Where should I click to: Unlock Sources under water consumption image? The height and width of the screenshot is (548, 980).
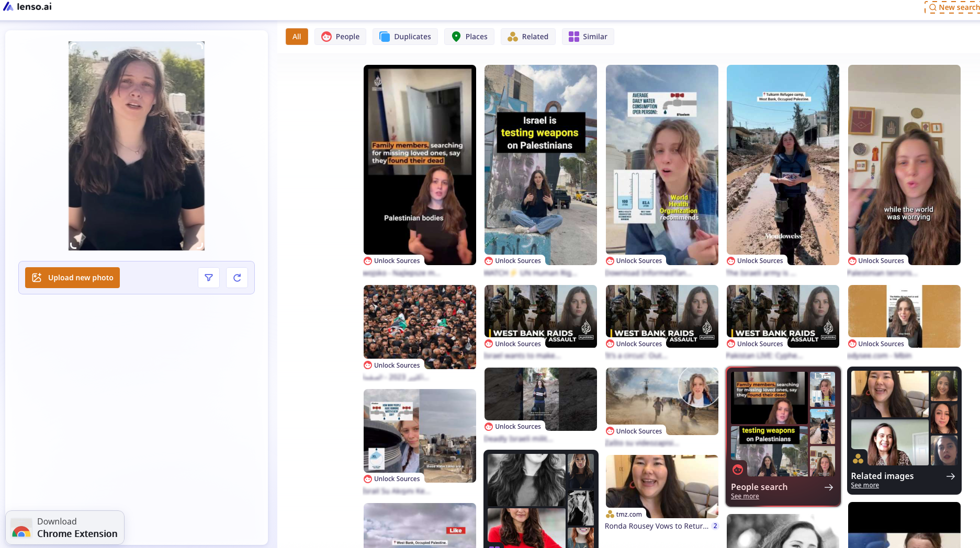(634, 261)
